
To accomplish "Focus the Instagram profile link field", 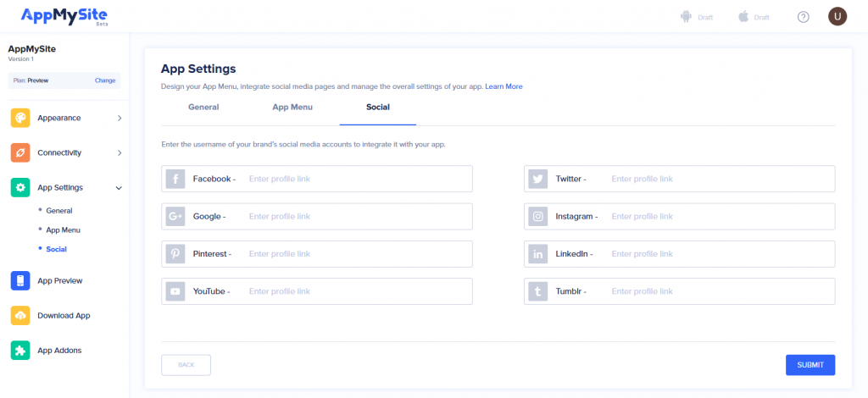I will pyautogui.click(x=680, y=217).
